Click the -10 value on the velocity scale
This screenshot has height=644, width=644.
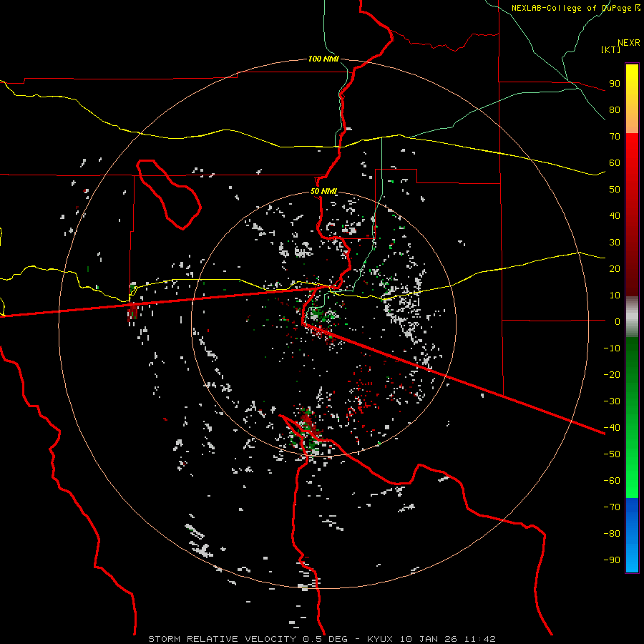pyautogui.click(x=612, y=348)
